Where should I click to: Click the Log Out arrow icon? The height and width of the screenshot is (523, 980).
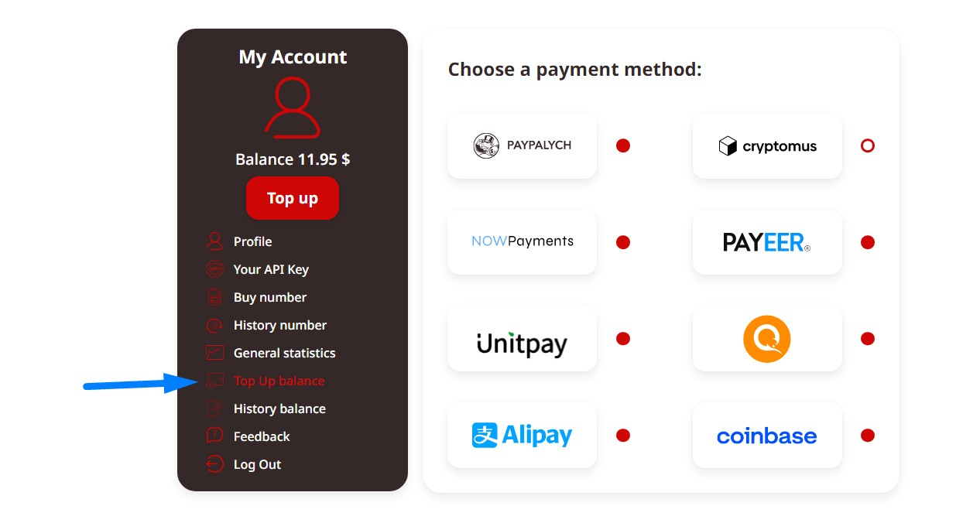pos(214,464)
